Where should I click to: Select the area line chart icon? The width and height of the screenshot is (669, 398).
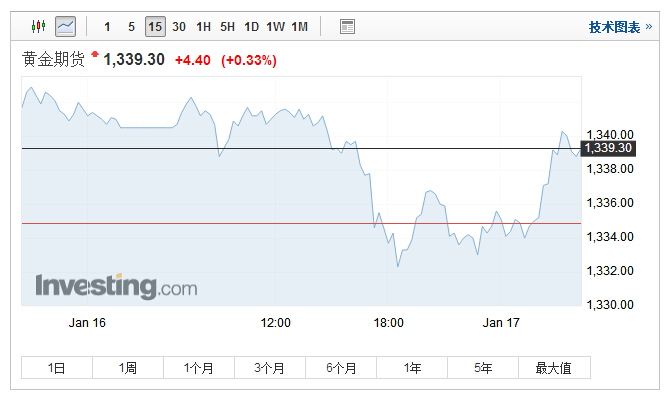tap(65, 26)
